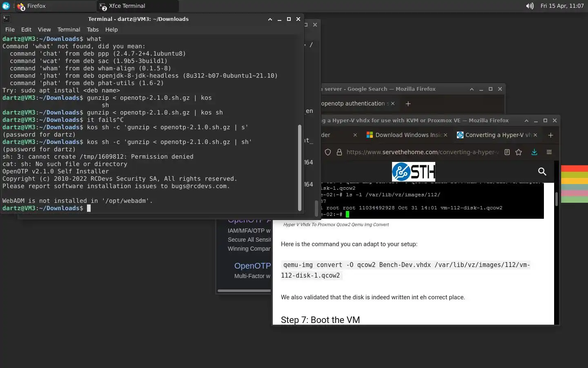Click the STH page vertical scrollbar
This screenshot has width=588, height=368.
click(556, 199)
